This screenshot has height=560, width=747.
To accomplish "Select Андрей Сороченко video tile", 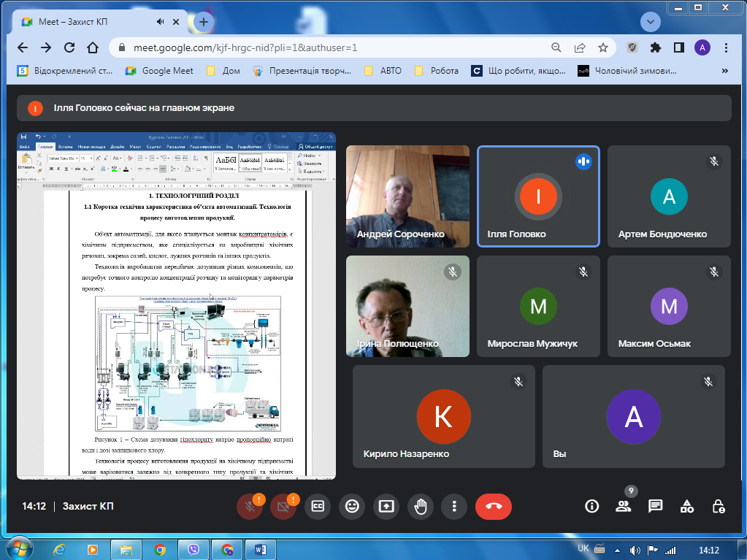I will (407, 196).
